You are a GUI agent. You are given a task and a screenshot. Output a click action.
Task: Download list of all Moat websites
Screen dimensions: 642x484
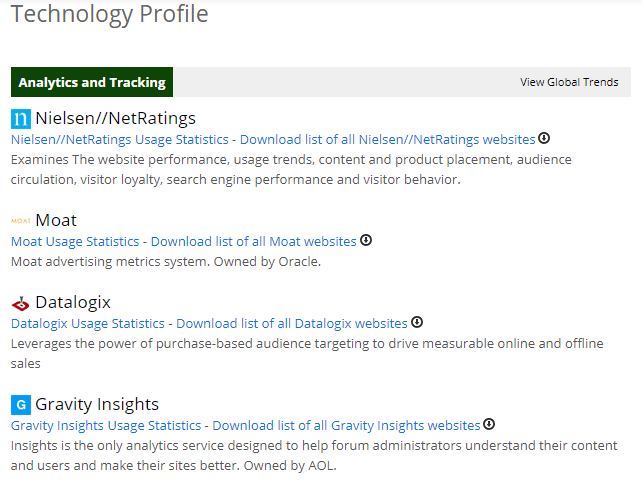(253, 241)
